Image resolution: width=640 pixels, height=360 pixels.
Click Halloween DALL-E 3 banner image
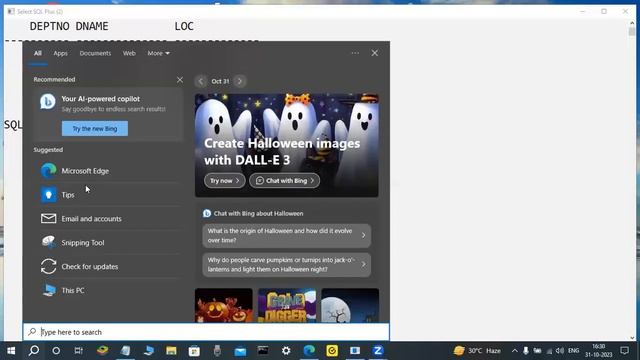(x=287, y=146)
